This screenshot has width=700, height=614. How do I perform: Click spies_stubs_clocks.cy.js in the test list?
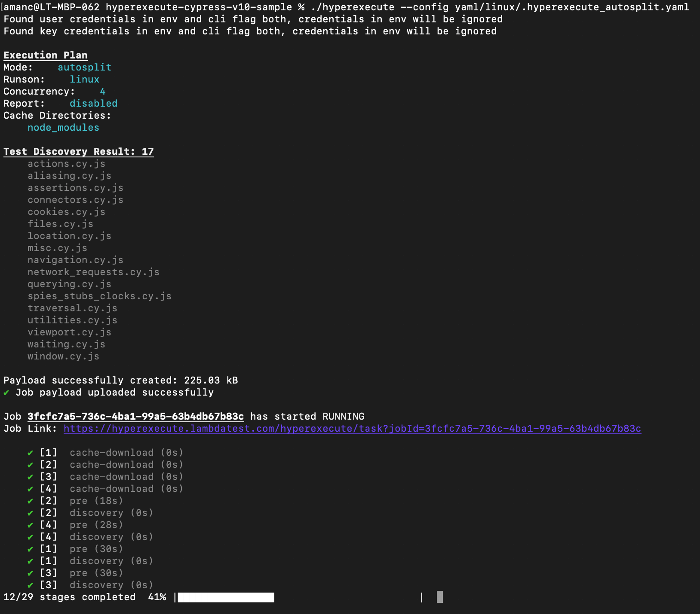[x=99, y=296]
